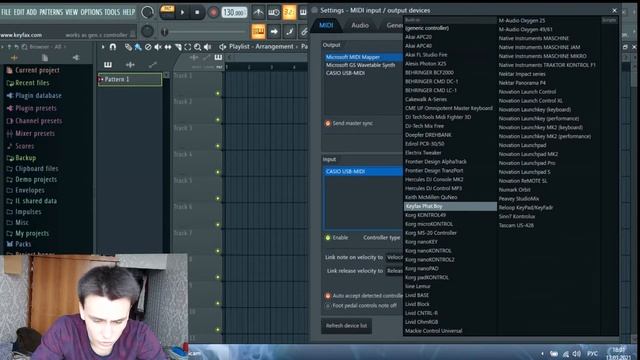Viewport: 640px width, 360px height.
Task: Click the browser file icon
Action: point(45,58)
